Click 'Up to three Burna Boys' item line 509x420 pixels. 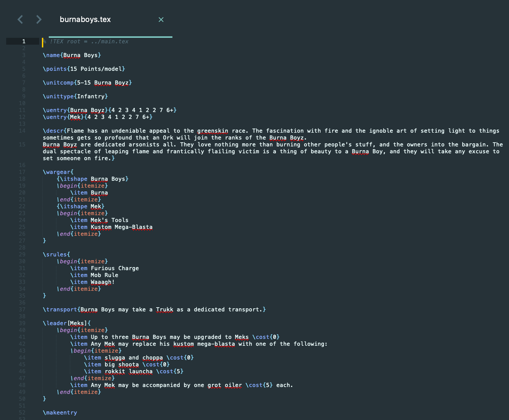[x=175, y=337]
